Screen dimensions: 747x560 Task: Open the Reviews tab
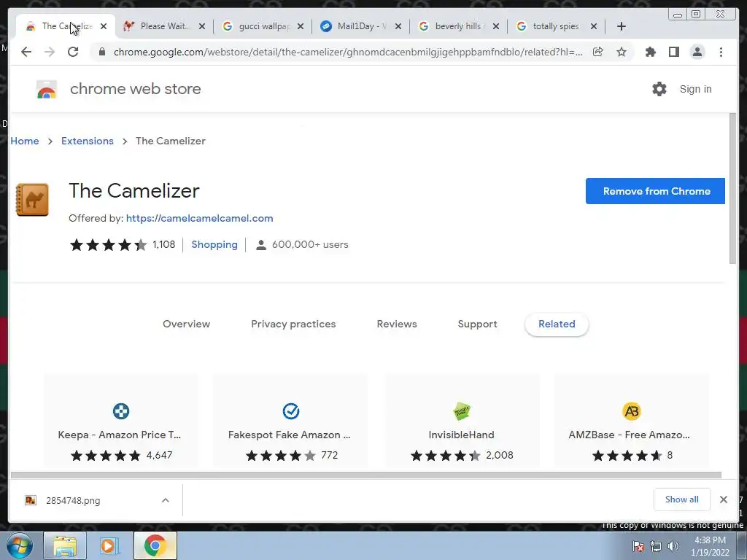coord(397,324)
